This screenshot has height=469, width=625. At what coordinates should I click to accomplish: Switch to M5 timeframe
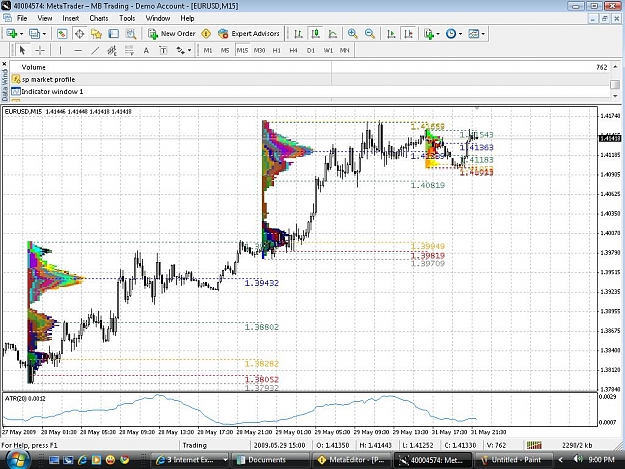click(x=225, y=50)
